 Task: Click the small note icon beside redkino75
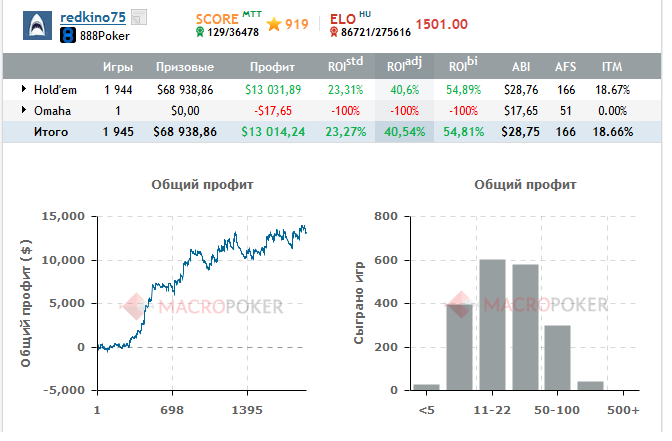tap(139, 18)
